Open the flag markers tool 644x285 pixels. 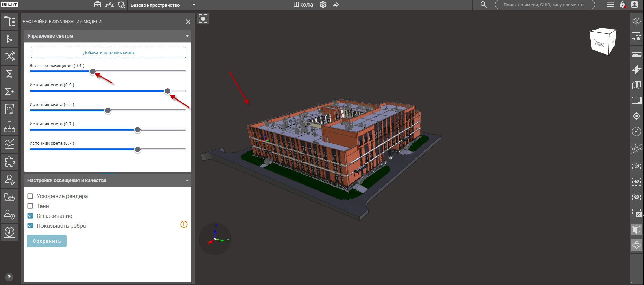tap(636, 131)
